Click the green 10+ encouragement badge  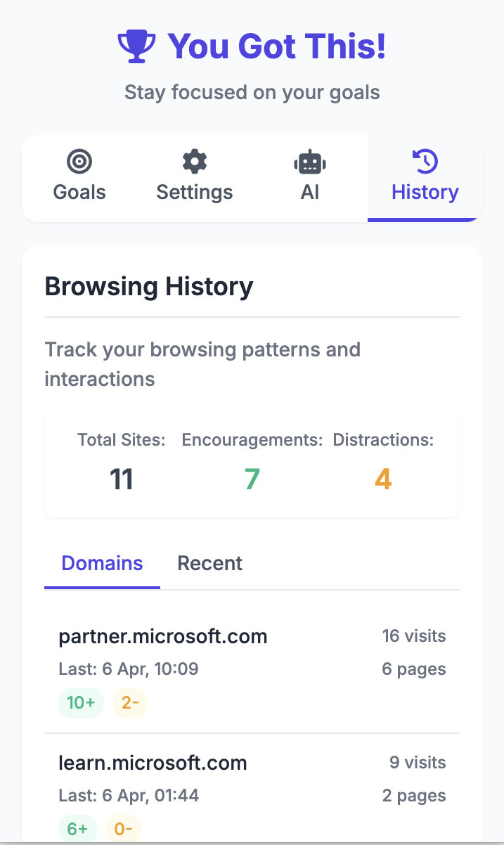coord(81,703)
